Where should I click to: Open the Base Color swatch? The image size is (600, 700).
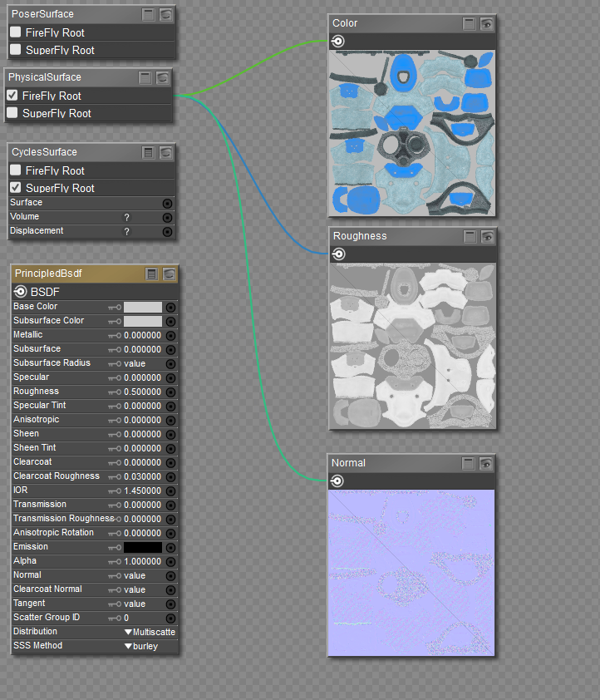[x=143, y=307]
